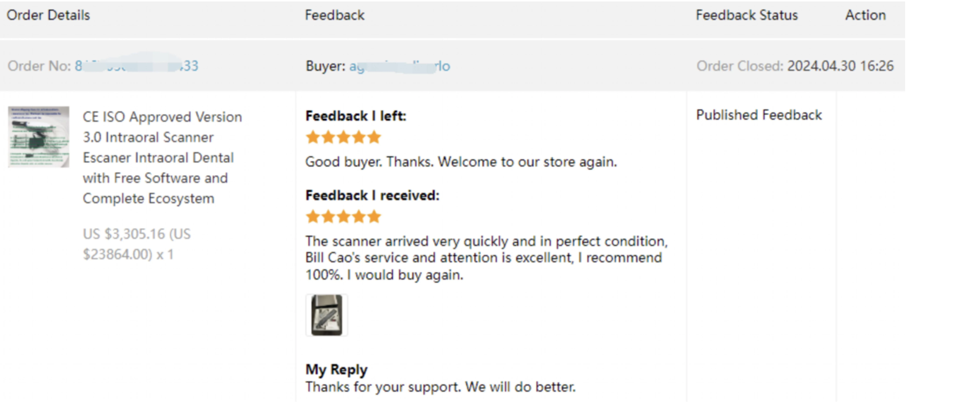Click the first star of left feedback
Image resolution: width=980 pixels, height=405 pixels.
313,137
